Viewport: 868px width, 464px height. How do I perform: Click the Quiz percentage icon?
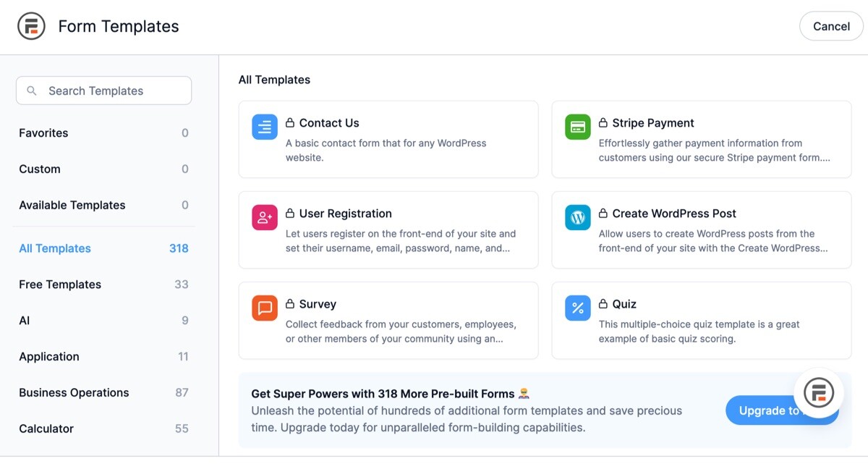[x=577, y=307]
